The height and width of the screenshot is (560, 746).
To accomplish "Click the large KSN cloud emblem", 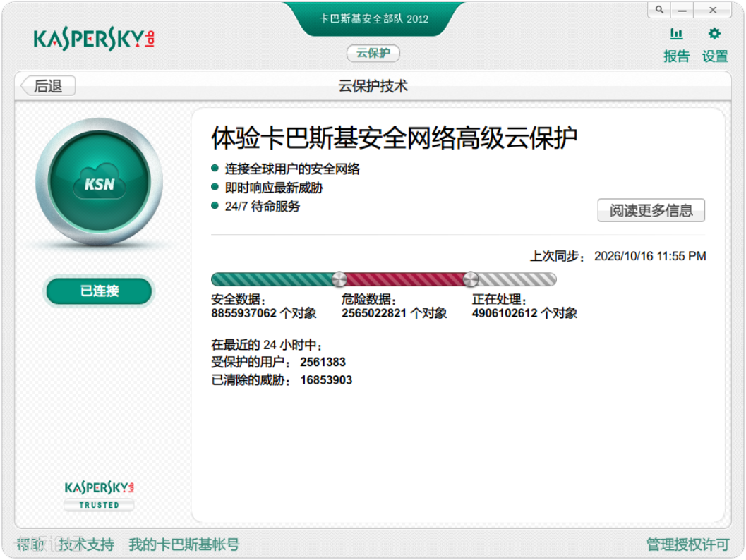I will click(x=100, y=182).
